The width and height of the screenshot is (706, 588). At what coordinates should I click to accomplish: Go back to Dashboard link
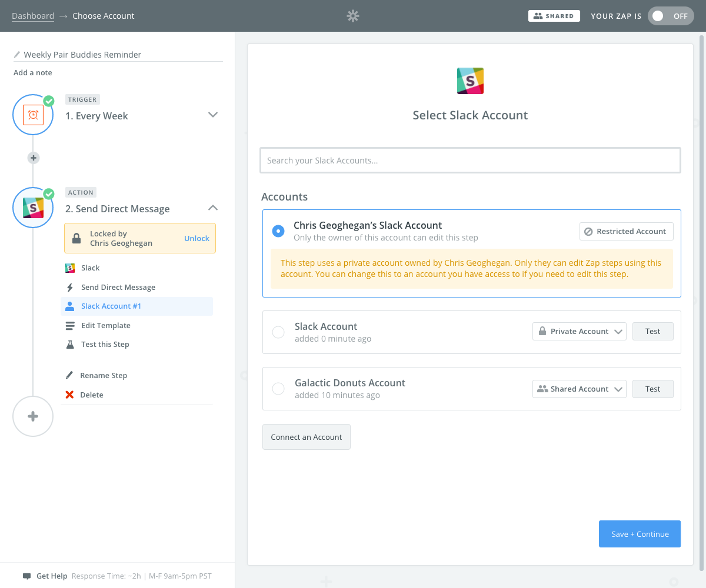click(33, 16)
